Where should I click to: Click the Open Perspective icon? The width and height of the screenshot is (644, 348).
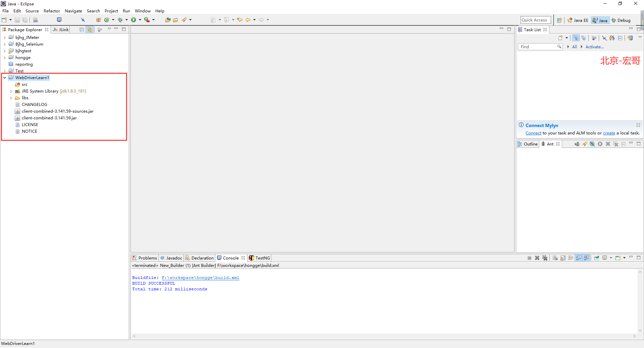pyautogui.click(x=559, y=20)
